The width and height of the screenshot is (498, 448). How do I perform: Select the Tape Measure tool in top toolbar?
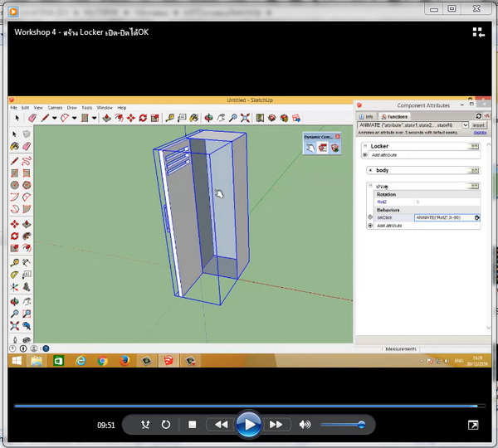tap(170, 118)
